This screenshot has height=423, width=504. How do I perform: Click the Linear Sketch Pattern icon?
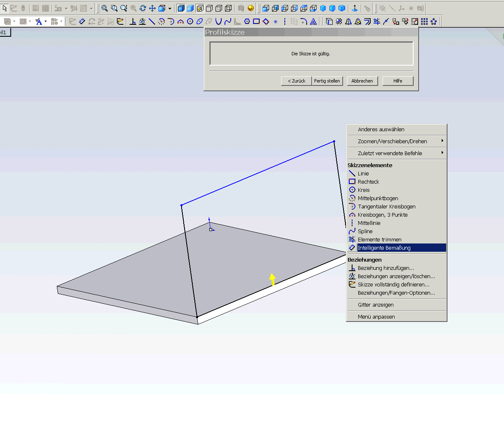tap(424, 21)
